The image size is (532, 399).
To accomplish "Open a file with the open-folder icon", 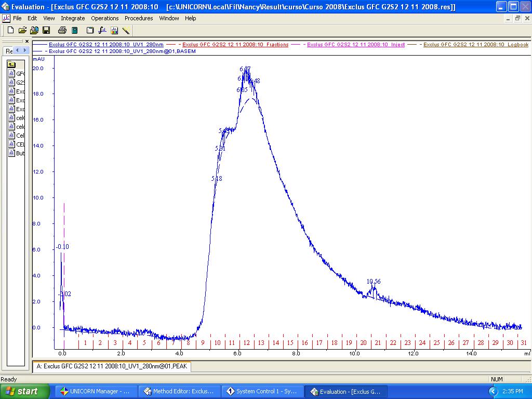I will [23, 30].
